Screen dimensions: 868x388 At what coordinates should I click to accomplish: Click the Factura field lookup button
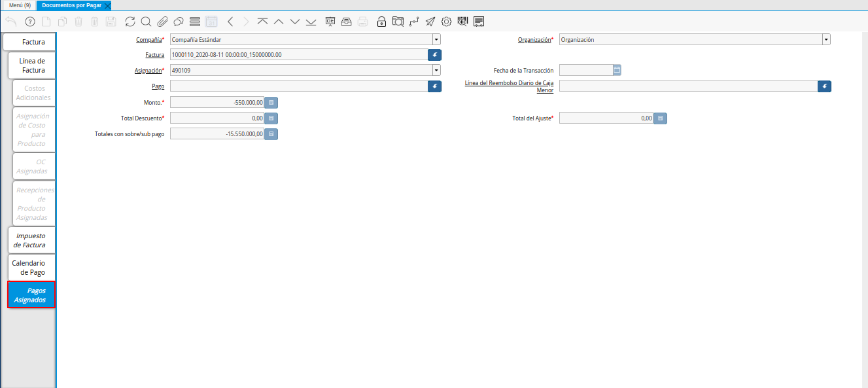coord(434,55)
